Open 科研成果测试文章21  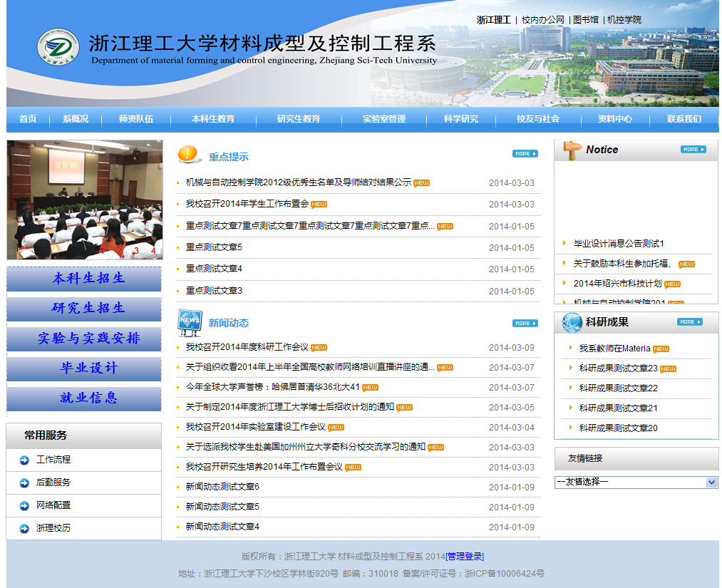click(x=619, y=408)
